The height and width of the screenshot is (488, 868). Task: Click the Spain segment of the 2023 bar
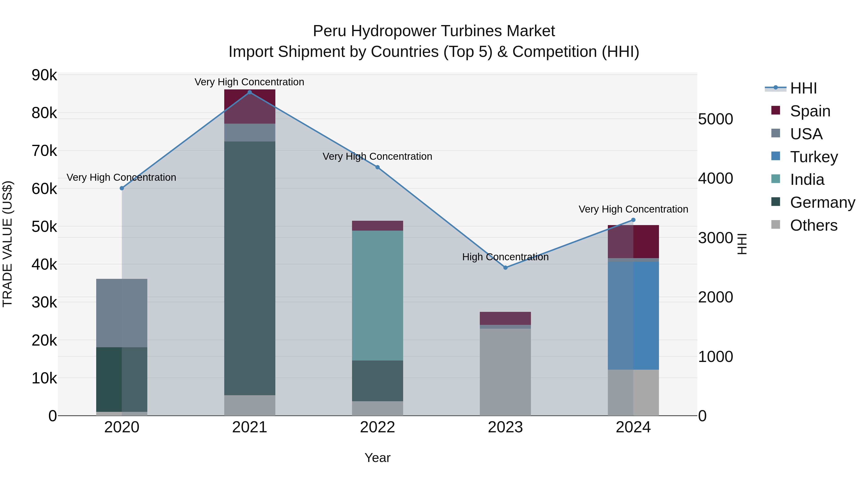point(505,319)
